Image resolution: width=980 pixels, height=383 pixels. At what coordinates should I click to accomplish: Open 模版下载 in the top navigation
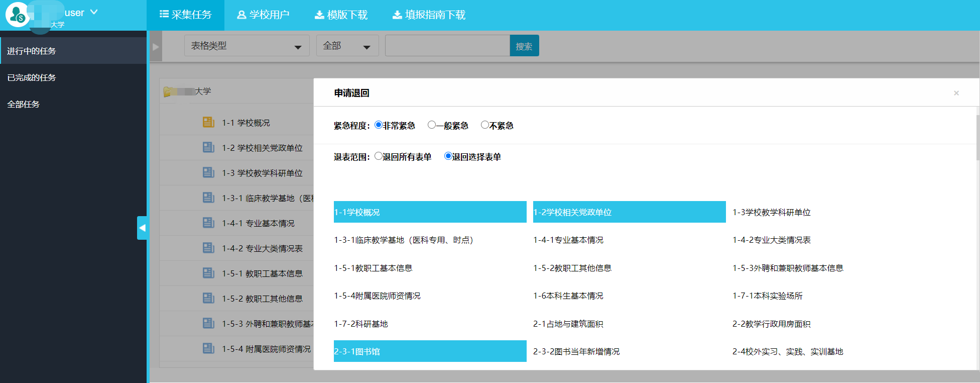341,15
